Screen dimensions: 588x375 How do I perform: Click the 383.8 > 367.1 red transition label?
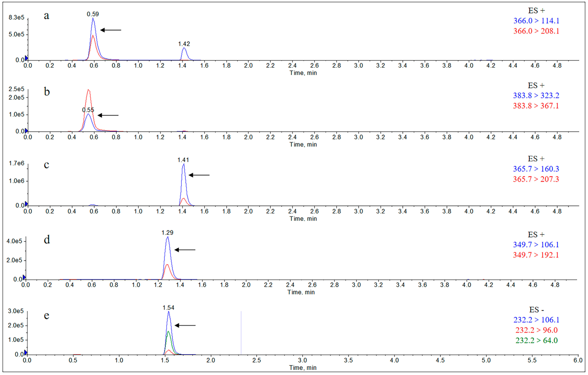click(536, 106)
